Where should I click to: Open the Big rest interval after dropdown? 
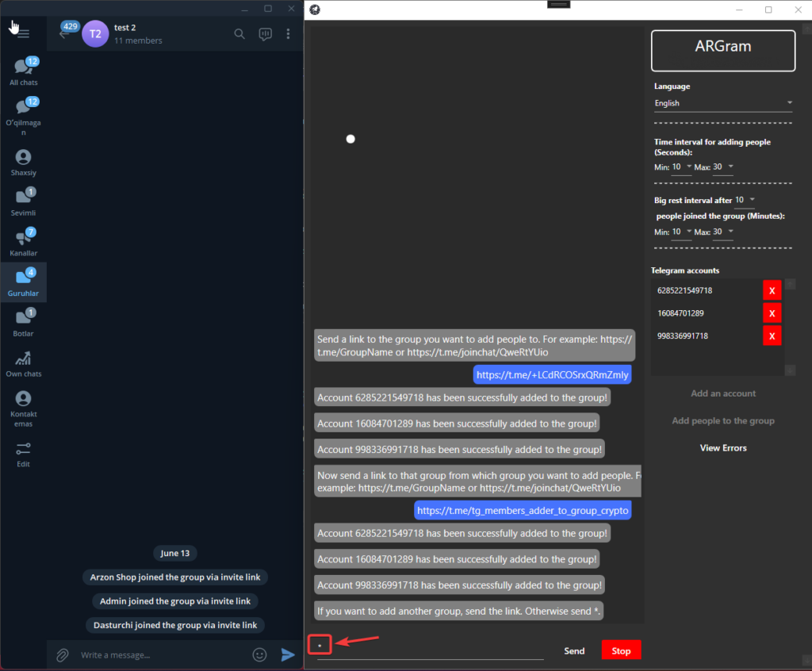point(745,200)
